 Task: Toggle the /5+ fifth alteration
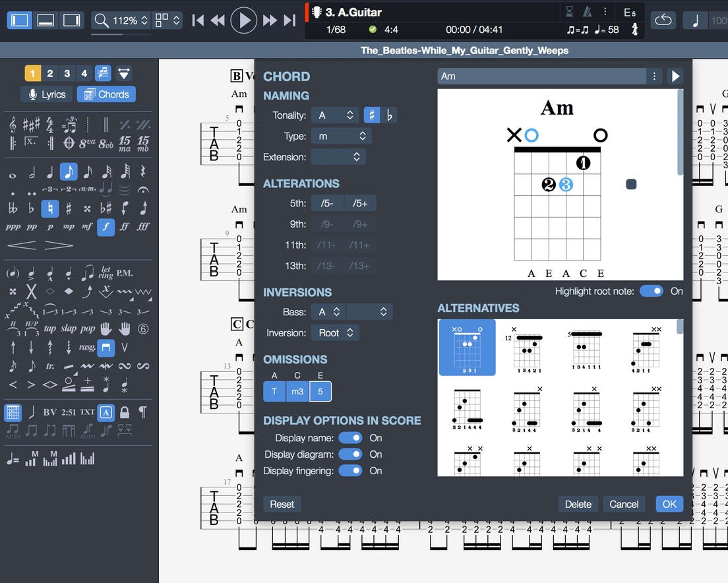(360, 203)
